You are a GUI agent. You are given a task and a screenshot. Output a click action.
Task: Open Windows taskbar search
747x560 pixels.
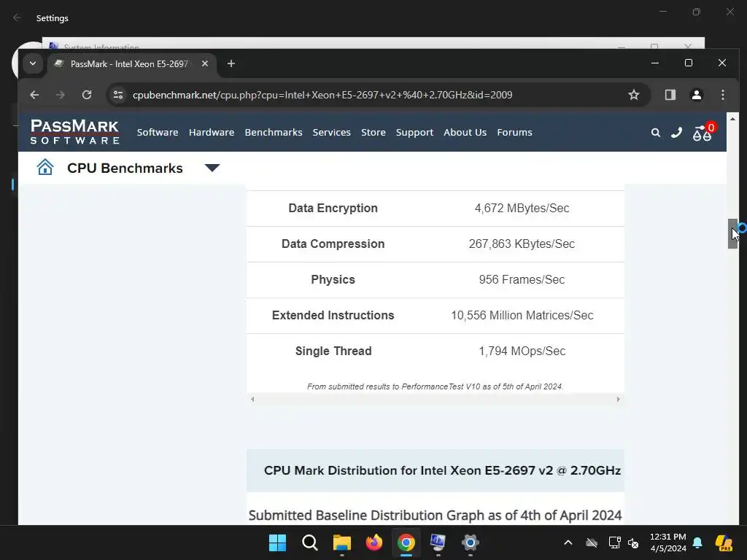(309, 542)
